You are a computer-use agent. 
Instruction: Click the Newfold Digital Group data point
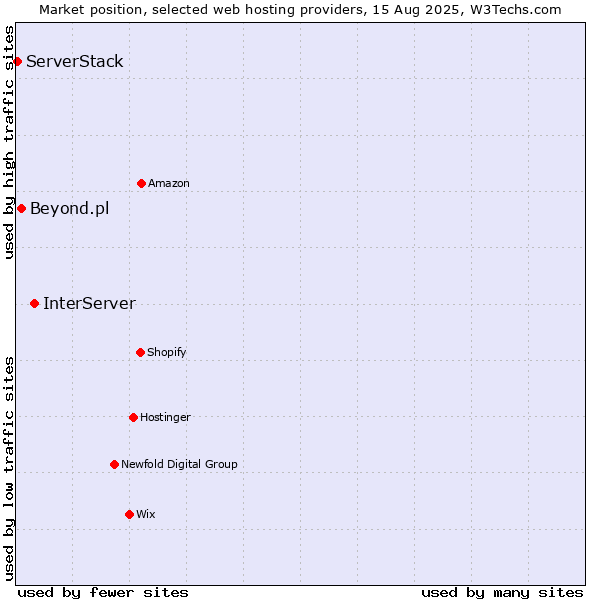tap(114, 465)
